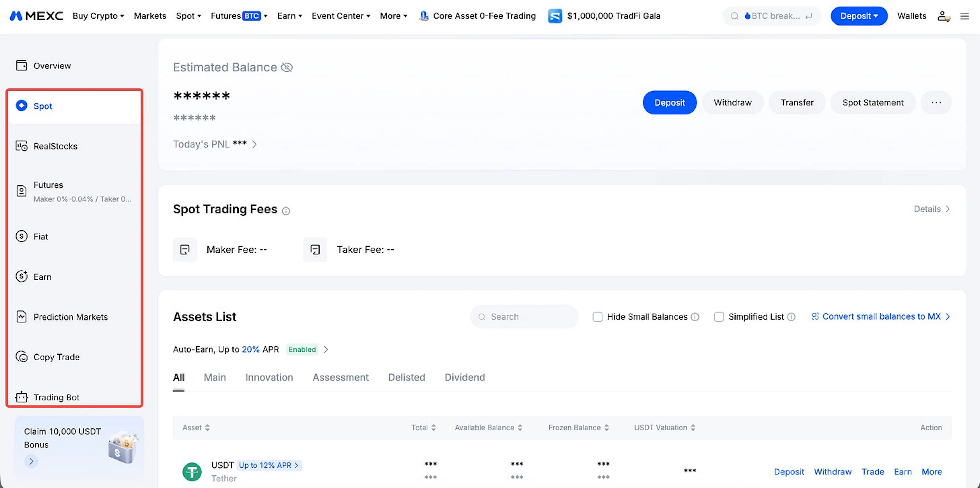Click the Withdraw button near balance

click(732, 102)
